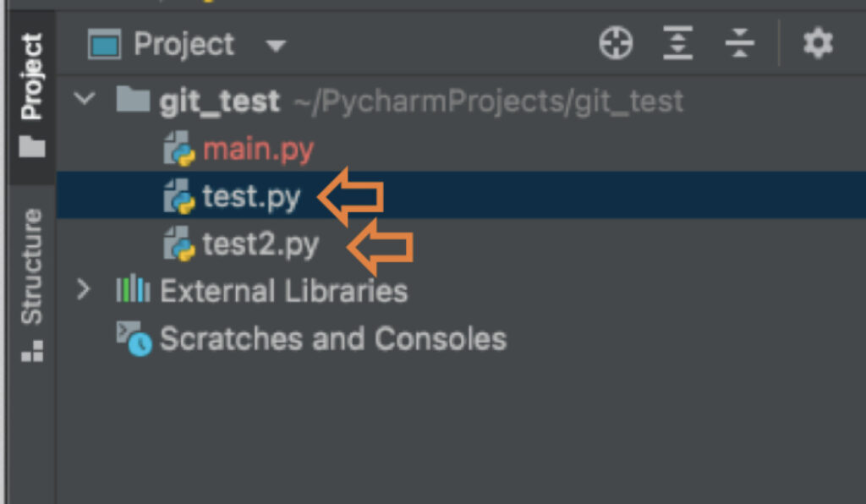Viewport: 866px width, 504px height.
Task: Open the Project view dropdown arrow
Action: (x=276, y=46)
